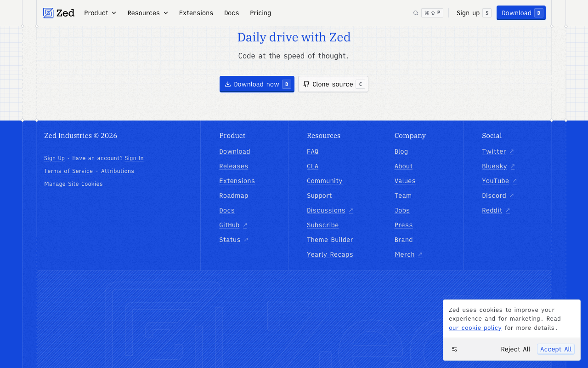Screen dimensions: 588x368
Task: Open the Press link
Action: tap(403, 225)
